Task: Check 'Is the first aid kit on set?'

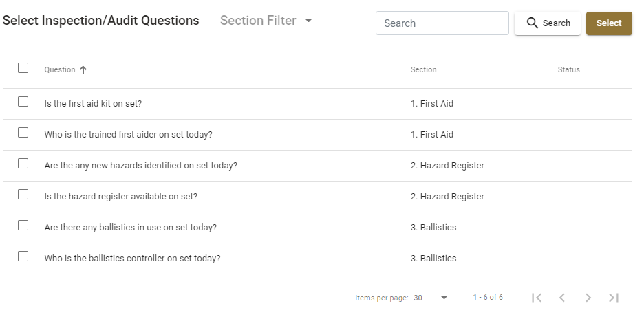Action: click(x=23, y=101)
